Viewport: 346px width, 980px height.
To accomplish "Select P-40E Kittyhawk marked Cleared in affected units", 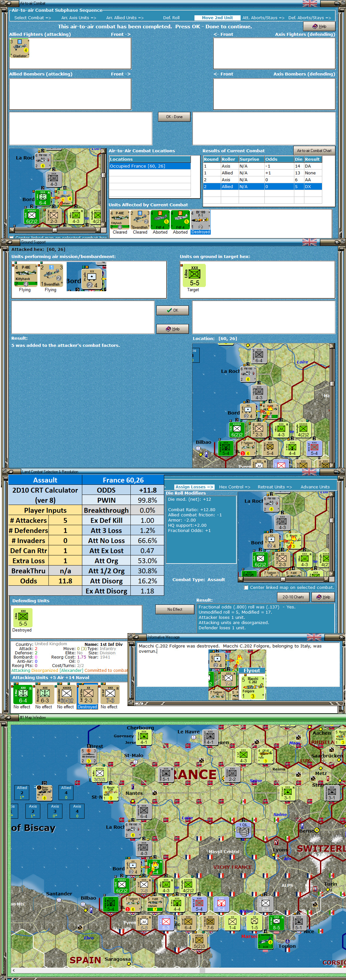I will click(x=120, y=220).
